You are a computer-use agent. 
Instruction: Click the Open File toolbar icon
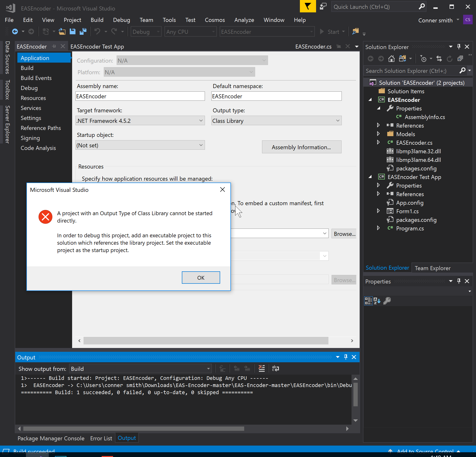[62, 32]
